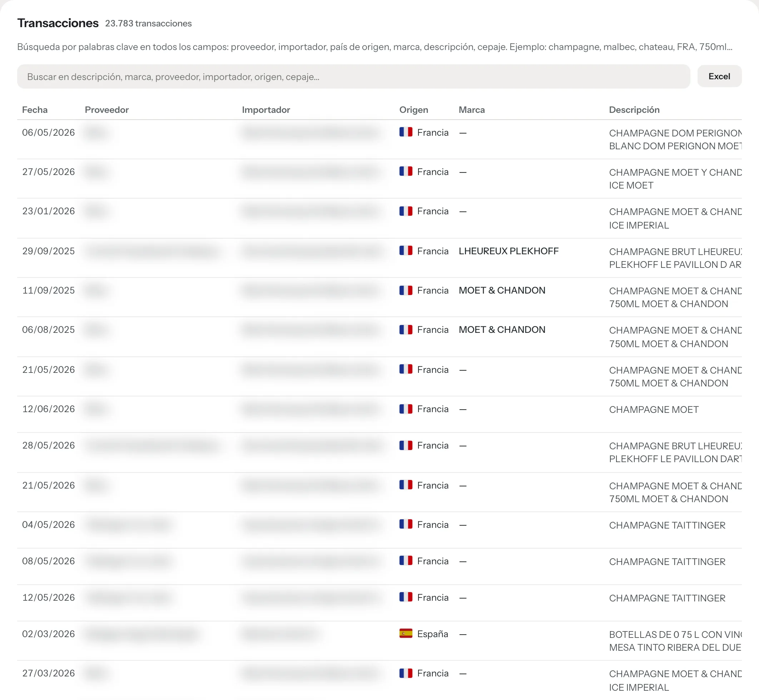Click the France flag in the 27/03/2026 row
Image resolution: width=759 pixels, height=700 pixels.
(x=406, y=673)
